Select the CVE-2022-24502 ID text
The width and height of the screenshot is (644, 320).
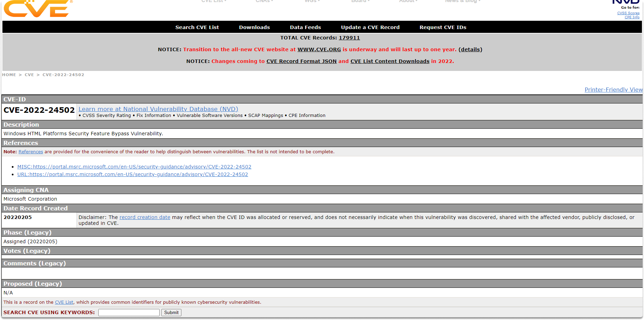pyautogui.click(x=39, y=110)
